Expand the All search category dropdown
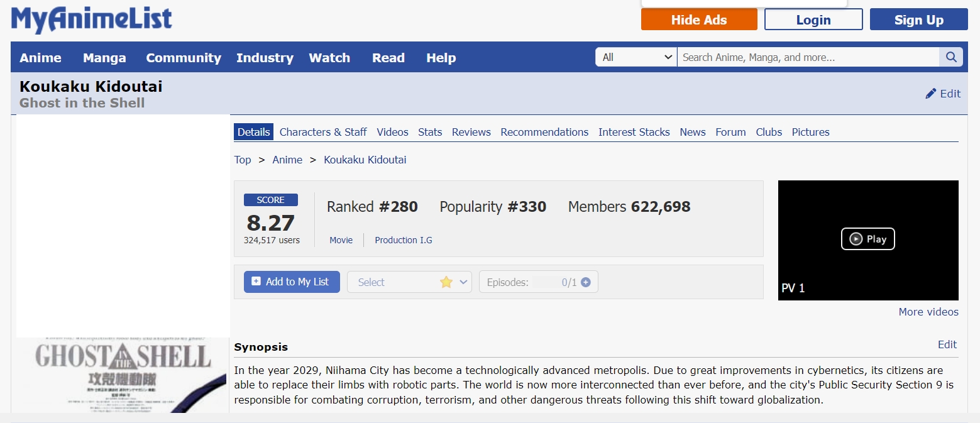 [x=636, y=57]
